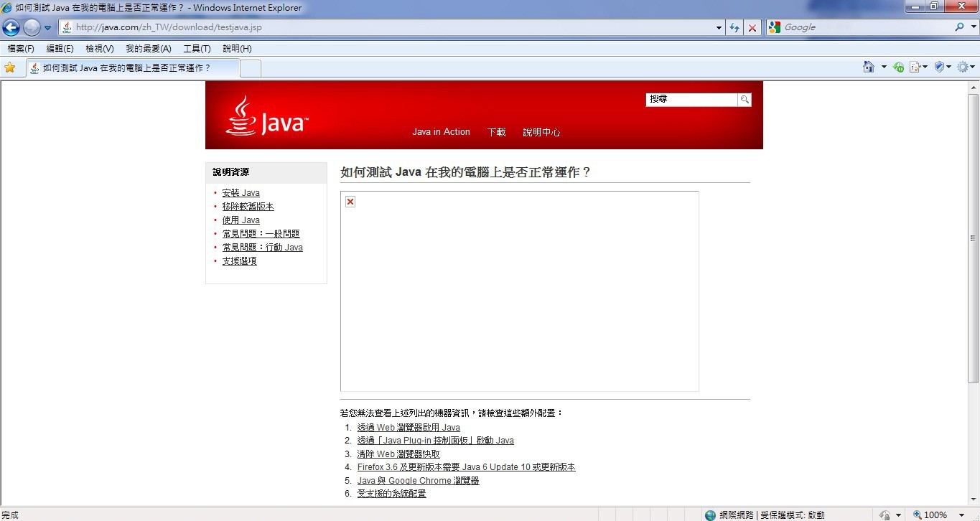Click the Refresh page icon

(734, 28)
